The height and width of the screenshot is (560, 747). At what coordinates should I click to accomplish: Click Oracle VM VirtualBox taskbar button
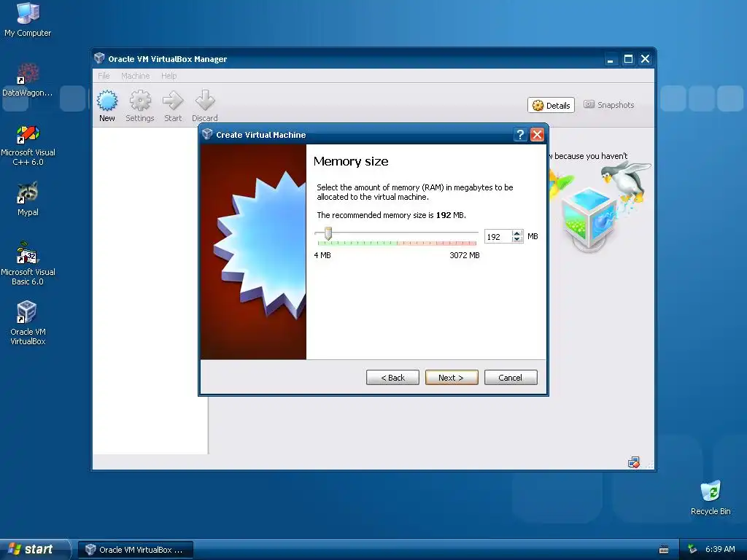pos(135,550)
